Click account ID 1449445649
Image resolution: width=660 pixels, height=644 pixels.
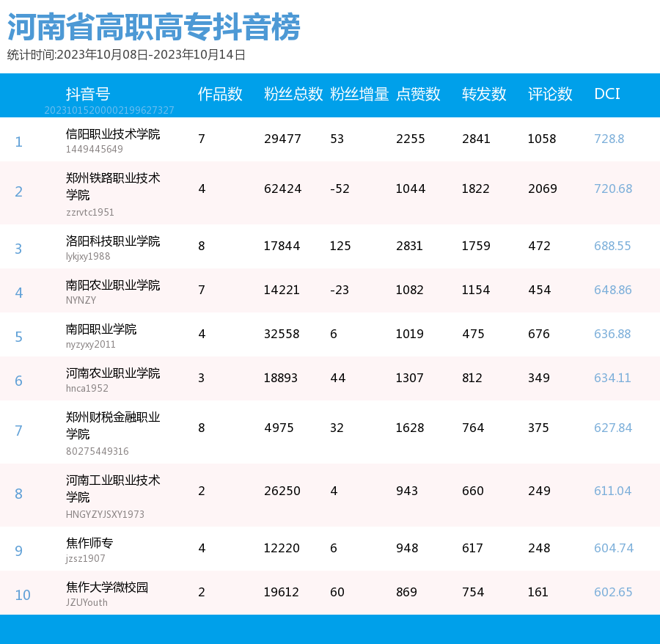tap(95, 149)
